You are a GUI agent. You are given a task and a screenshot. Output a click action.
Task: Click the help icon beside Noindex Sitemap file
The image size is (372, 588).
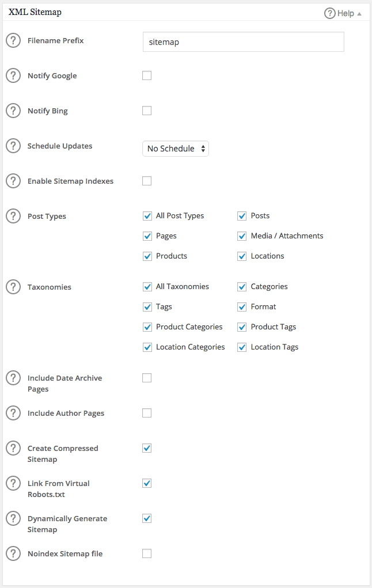click(x=13, y=553)
